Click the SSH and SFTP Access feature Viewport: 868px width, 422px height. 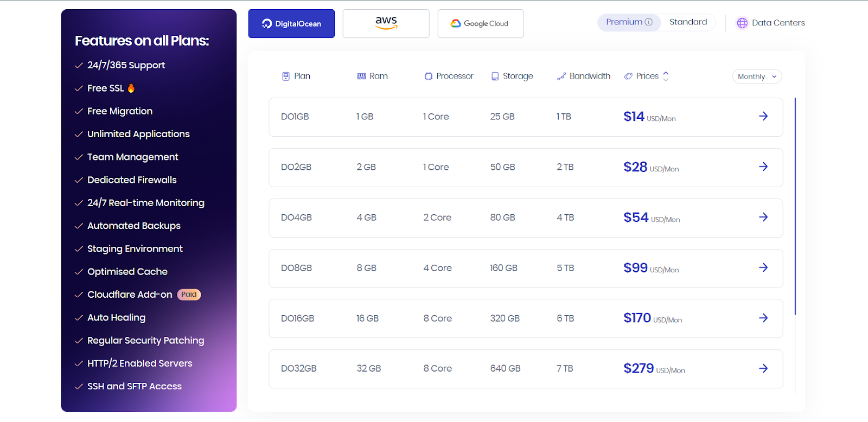click(135, 386)
